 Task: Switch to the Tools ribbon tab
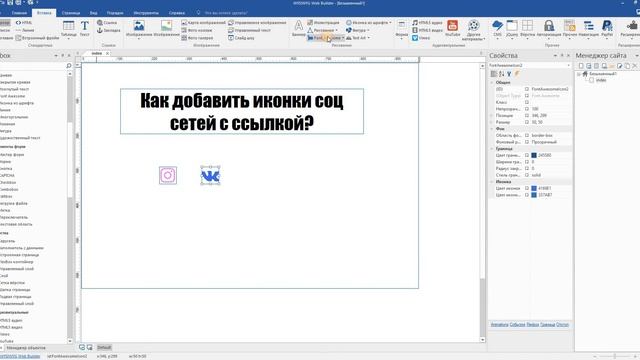pos(146,13)
